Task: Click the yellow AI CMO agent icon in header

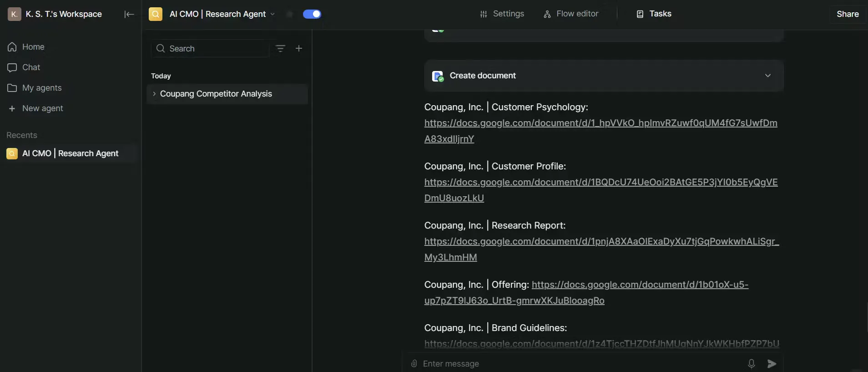Action: pyautogui.click(x=156, y=14)
